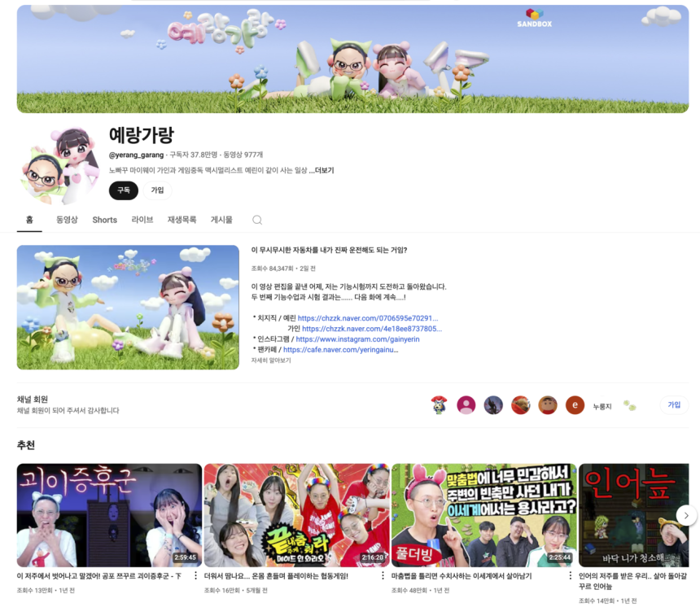The height and width of the screenshot is (616, 700).
Task: Expand video description via 자세히 알아보기
Action: click(271, 360)
